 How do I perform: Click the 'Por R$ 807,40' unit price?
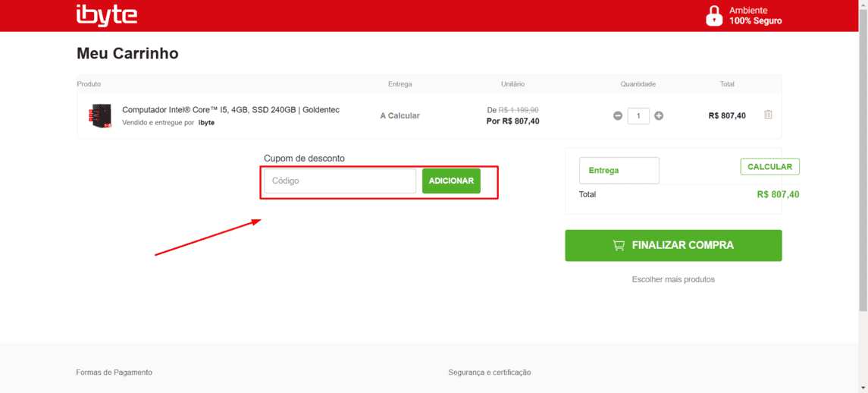512,121
